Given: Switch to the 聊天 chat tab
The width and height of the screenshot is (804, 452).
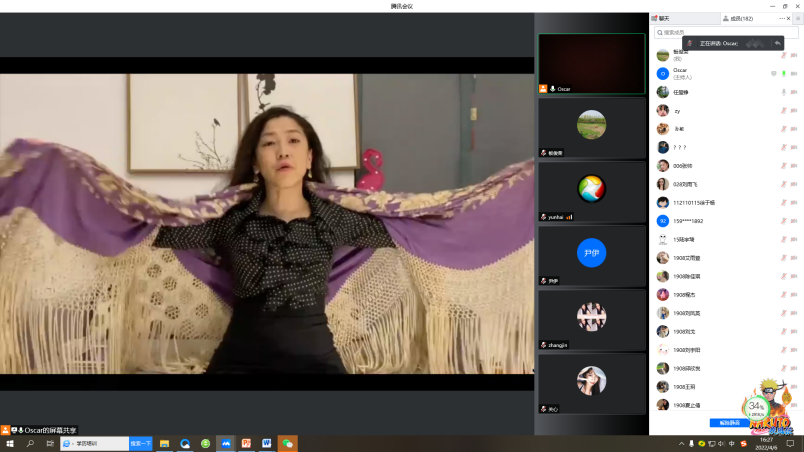Looking at the screenshot, I should [663, 18].
